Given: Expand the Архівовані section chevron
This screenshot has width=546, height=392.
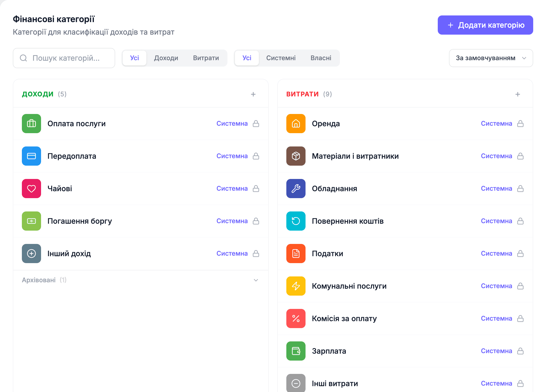Looking at the screenshot, I should click(x=256, y=280).
